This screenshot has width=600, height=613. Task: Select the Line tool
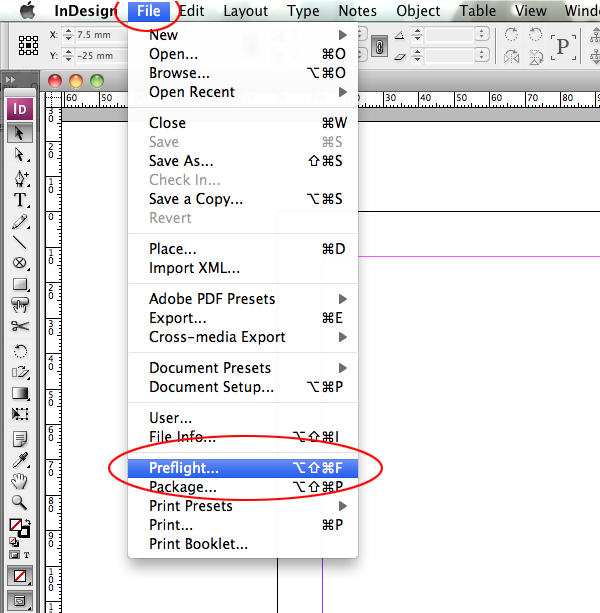20,243
